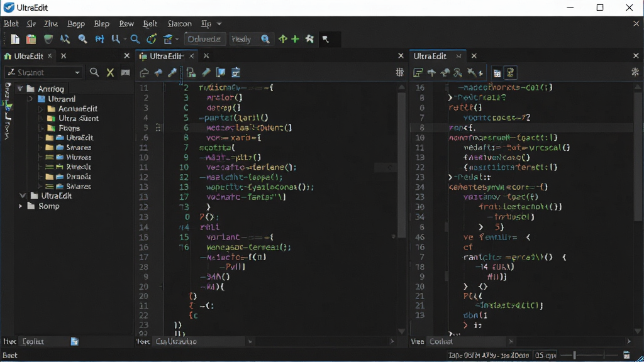Screen dimensions: 644x362
Task: Click the 'Beet' status bar text
Action: pyautogui.click(x=10, y=355)
